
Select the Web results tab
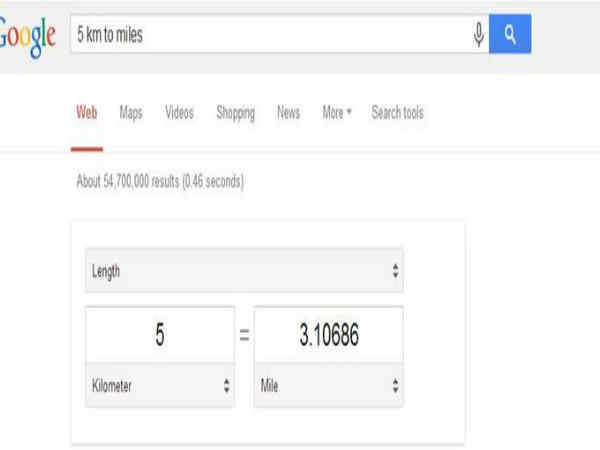[87, 113]
